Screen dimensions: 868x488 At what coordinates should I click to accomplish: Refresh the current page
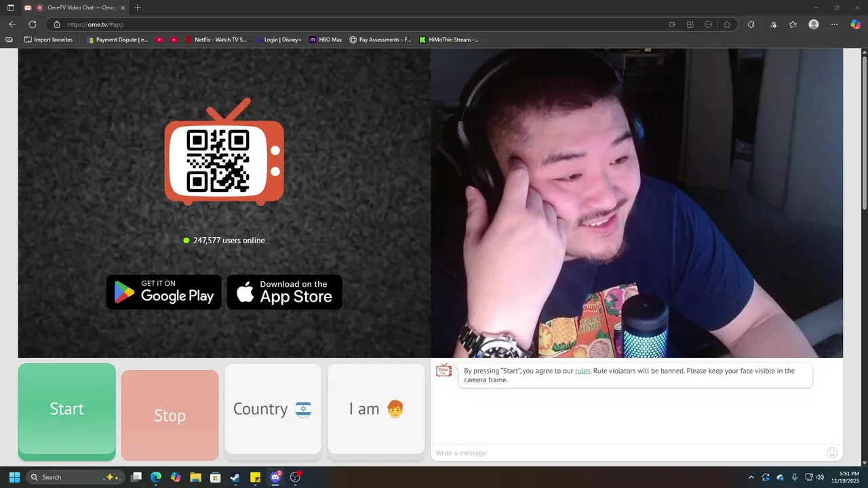pyautogui.click(x=32, y=24)
